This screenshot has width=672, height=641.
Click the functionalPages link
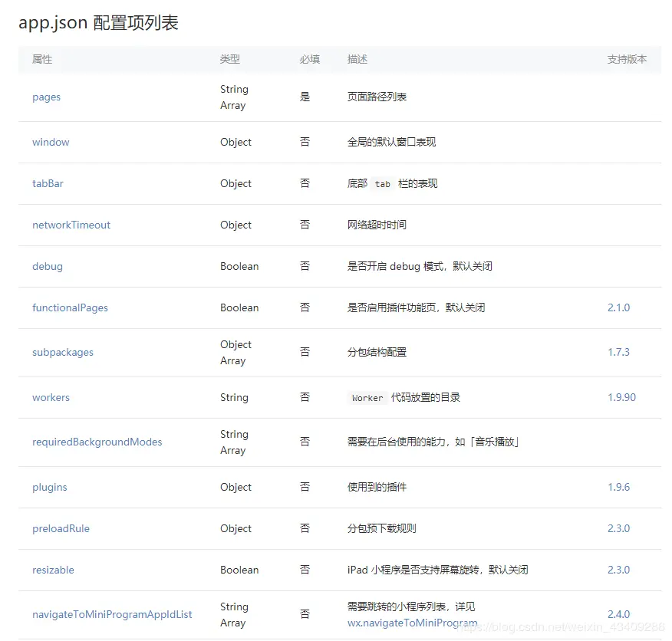70,307
